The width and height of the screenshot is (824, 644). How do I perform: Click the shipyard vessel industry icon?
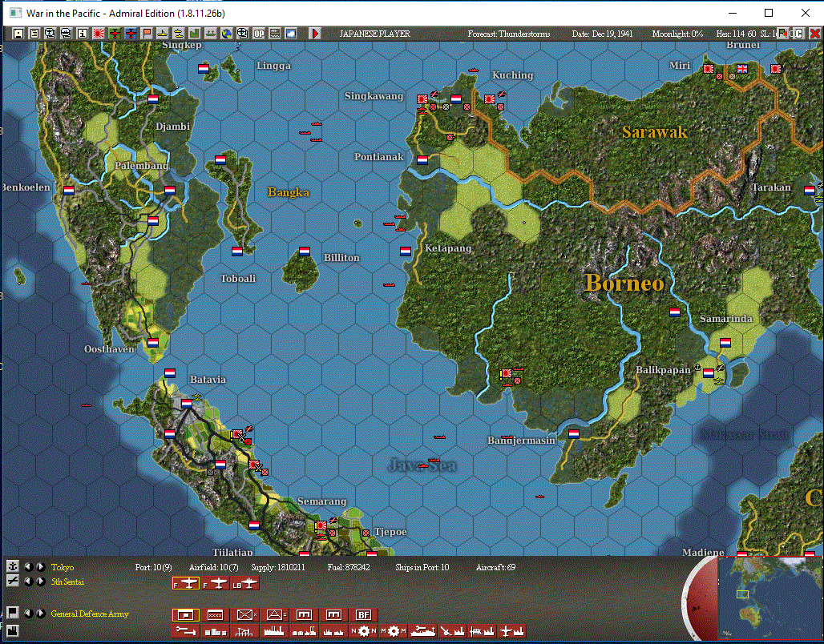pos(423,631)
